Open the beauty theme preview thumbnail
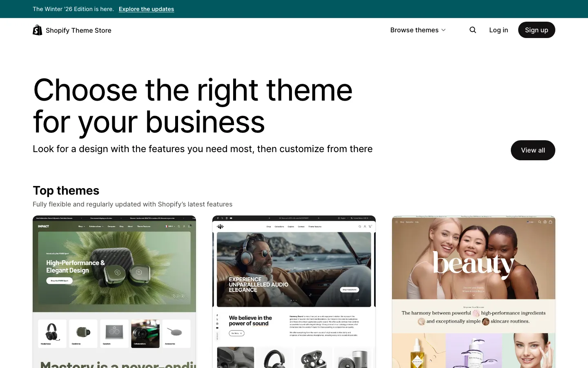 474,292
